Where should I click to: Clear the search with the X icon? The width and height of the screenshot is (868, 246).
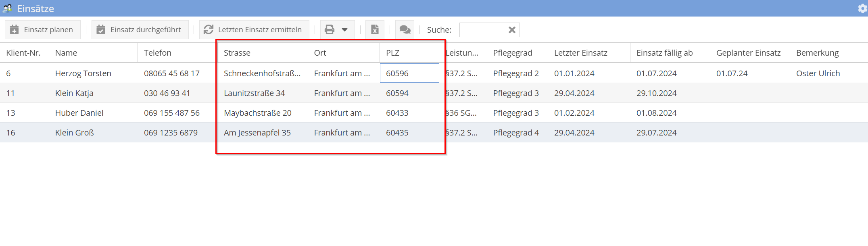tap(512, 30)
